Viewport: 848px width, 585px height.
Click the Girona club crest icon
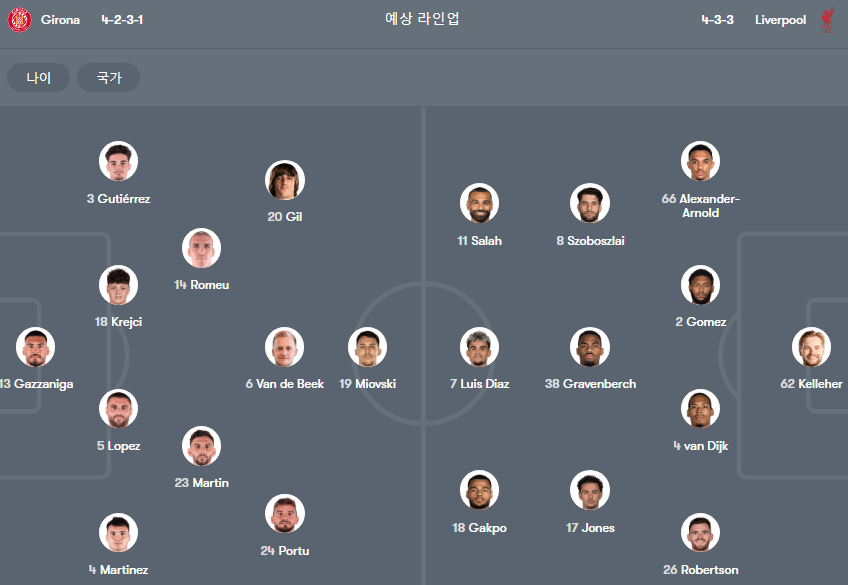[19, 20]
